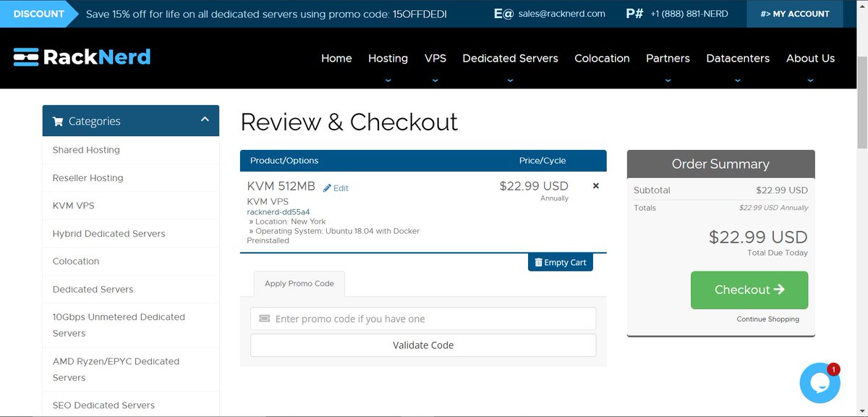Open the Colocation menu item

click(x=602, y=58)
